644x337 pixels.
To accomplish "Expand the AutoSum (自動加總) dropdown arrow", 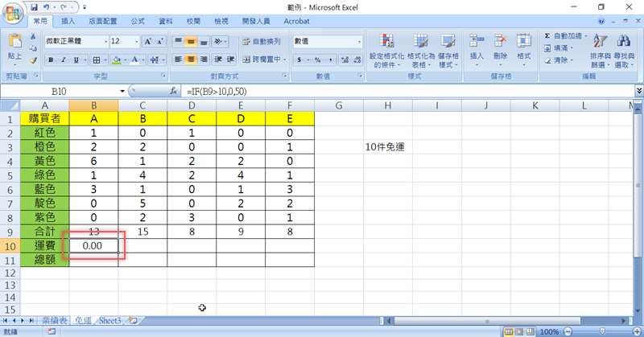I will tap(586, 36).
